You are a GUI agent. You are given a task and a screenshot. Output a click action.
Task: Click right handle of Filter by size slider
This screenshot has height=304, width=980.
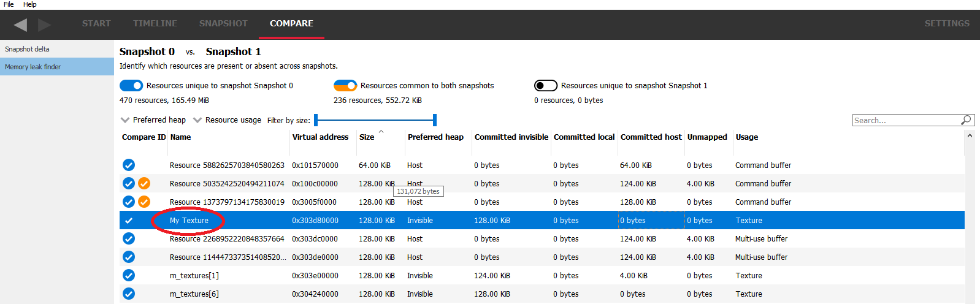(x=434, y=120)
